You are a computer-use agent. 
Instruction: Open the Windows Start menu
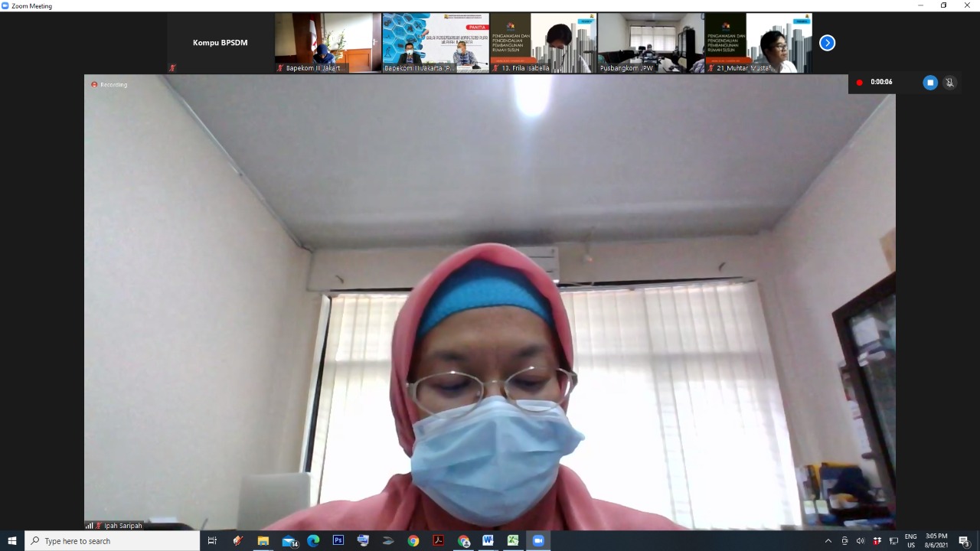coord(12,541)
